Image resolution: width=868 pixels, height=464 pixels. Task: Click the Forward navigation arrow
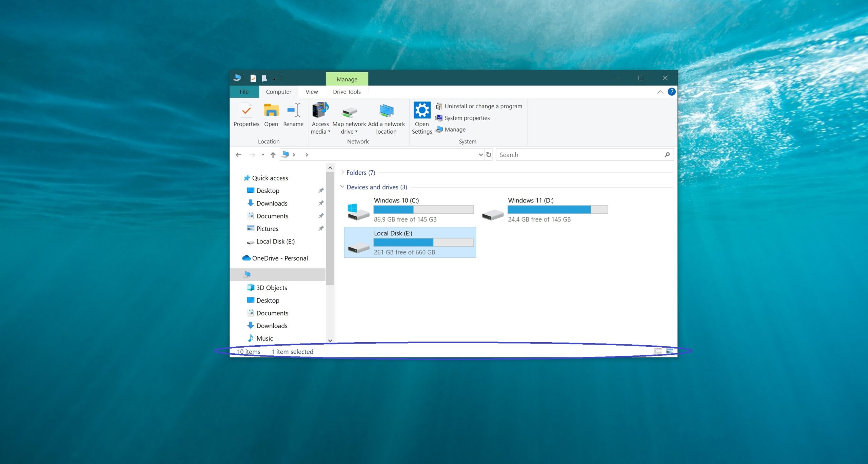(252, 155)
